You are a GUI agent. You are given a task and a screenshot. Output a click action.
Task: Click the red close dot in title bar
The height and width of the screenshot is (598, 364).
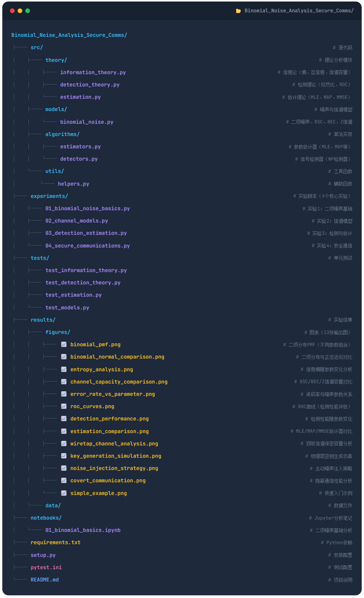[x=12, y=11]
